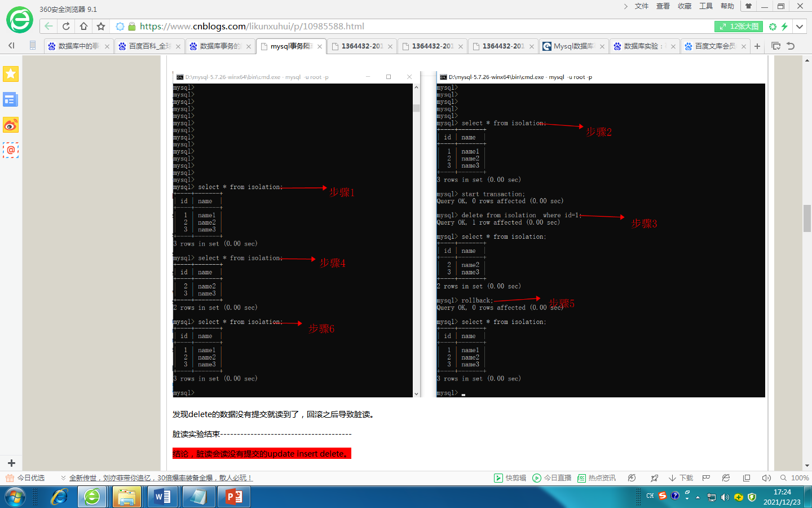The height and width of the screenshot is (508, 812).
Task: Open the blue news feed sidebar icon
Action: click(11, 100)
